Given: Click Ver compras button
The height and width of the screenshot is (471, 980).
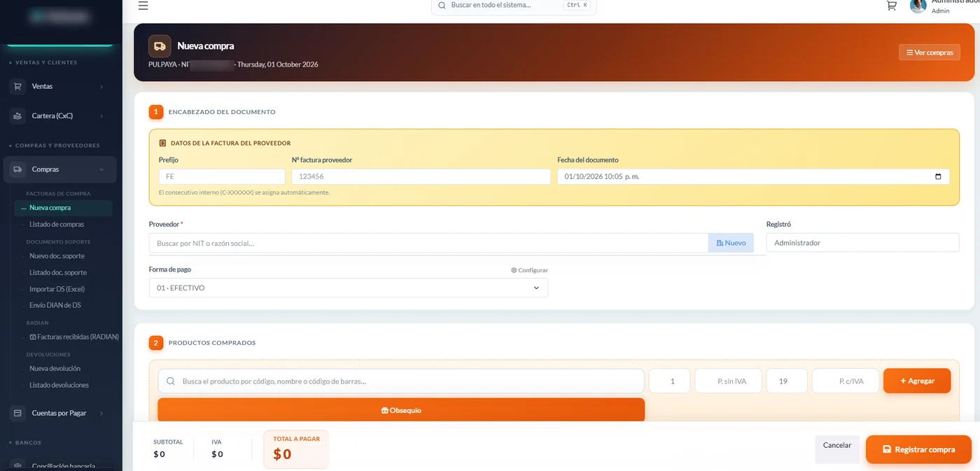Looking at the screenshot, I should pyautogui.click(x=930, y=52).
